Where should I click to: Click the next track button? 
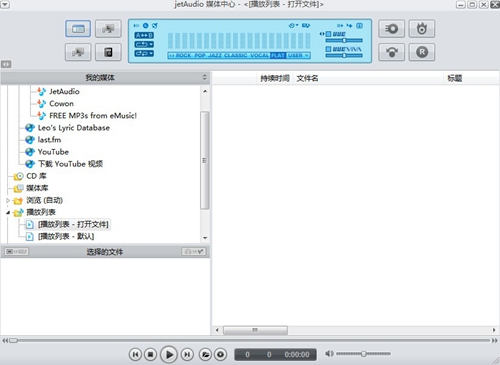187,354
